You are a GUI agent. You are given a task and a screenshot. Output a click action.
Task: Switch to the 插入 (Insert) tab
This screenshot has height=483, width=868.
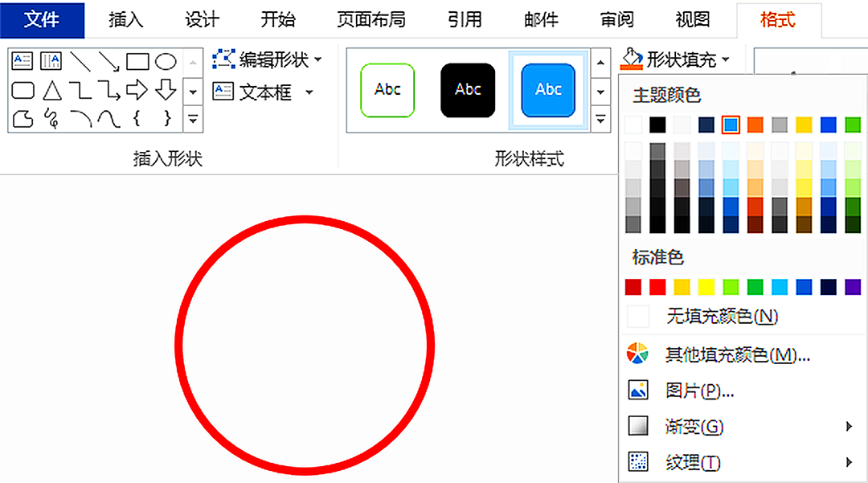tap(125, 20)
